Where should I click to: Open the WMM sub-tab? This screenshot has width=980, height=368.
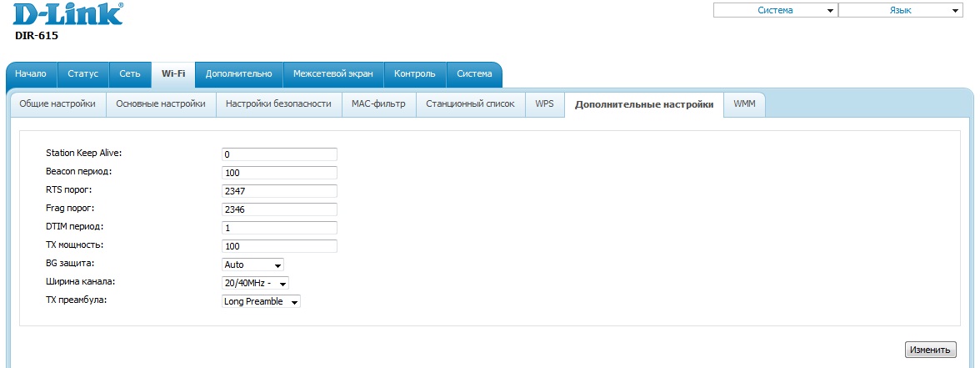[x=744, y=103]
